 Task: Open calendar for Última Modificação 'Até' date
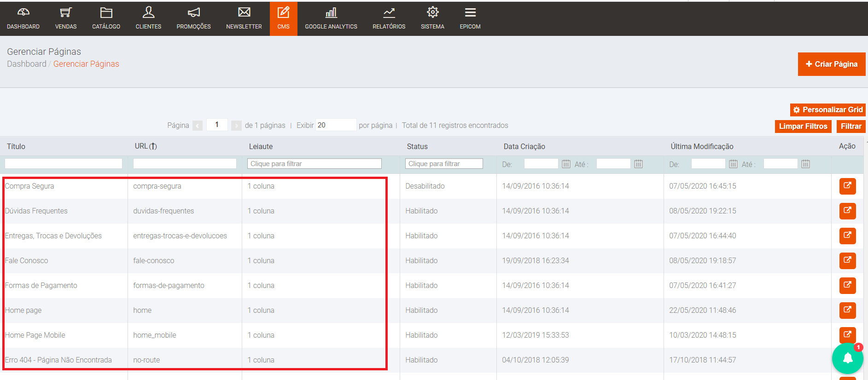(805, 164)
